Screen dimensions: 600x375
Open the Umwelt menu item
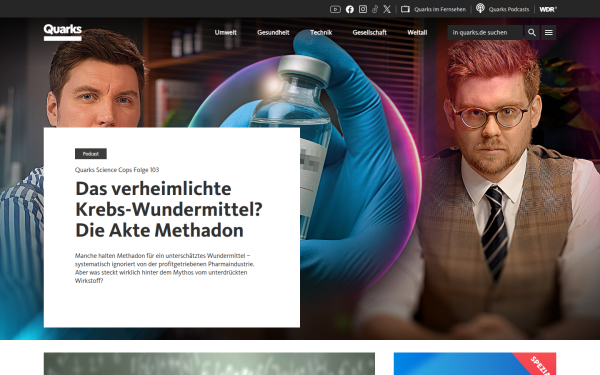225,33
